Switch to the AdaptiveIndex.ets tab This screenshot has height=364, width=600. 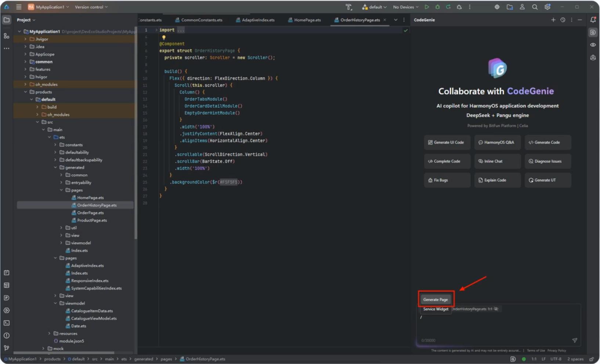(255, 20)
